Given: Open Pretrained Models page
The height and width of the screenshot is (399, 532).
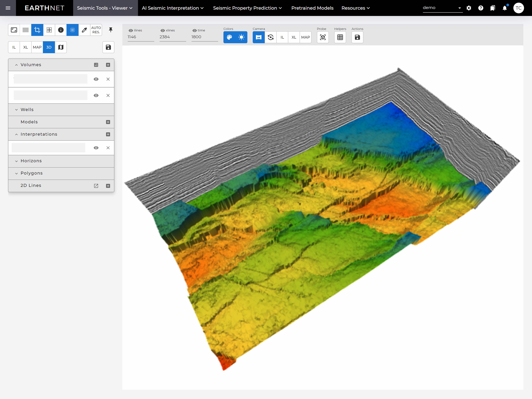Looking at the screenshot, I should 312,8.
